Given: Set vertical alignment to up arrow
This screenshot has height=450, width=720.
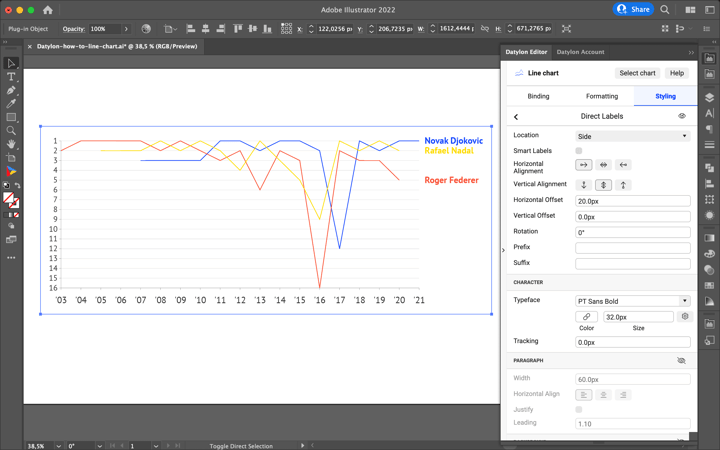Looking at the screenshot, I should (623, 185).
